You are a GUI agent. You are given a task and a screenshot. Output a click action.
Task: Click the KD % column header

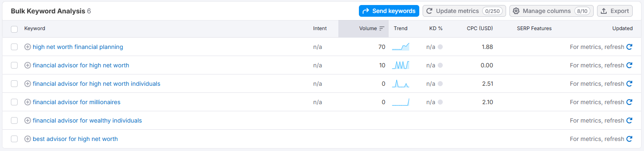436,28
